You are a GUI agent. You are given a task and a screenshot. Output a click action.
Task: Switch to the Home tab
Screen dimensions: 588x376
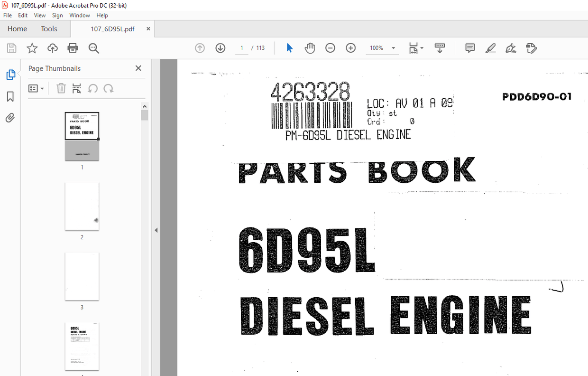coord(17,28)
